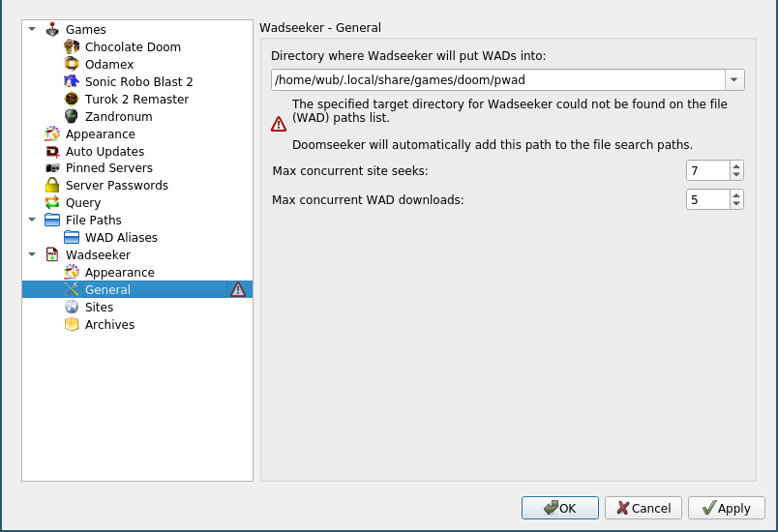Click the Server Passwords padlock icon
778x532 pixels.
[x=52, y=186]
